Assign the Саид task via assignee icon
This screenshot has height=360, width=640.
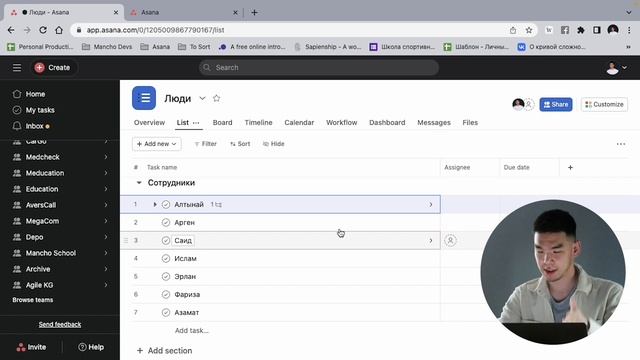pos(450,240)
